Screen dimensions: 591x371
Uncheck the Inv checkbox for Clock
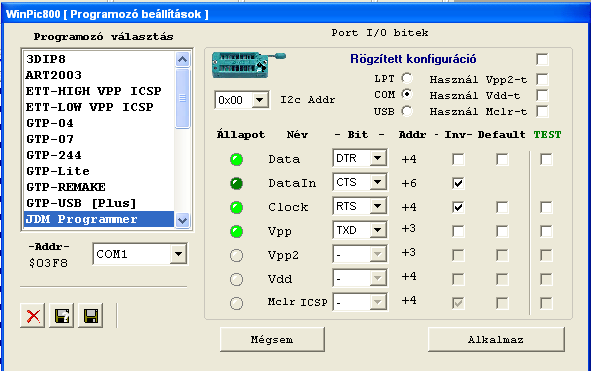tap(458, 207)
